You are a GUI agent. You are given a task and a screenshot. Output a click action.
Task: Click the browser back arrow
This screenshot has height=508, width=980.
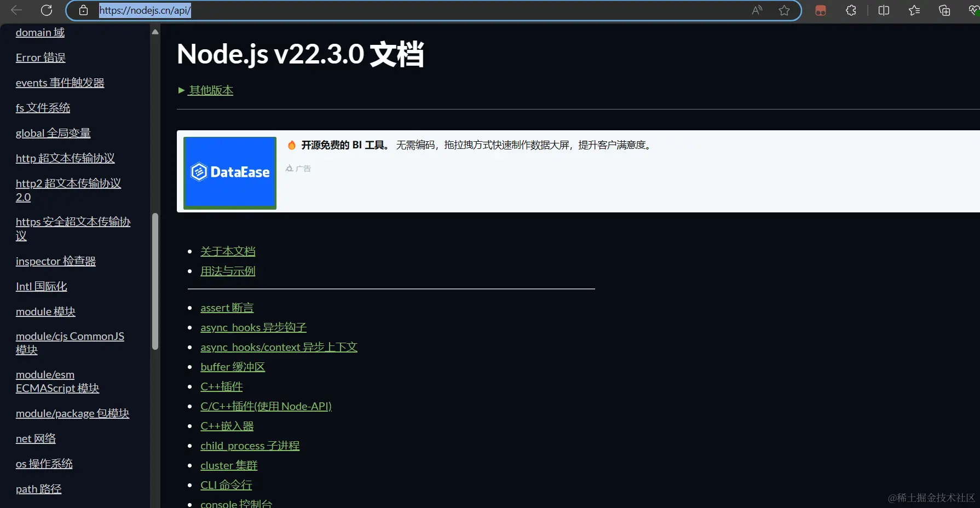tap(16, 10)
